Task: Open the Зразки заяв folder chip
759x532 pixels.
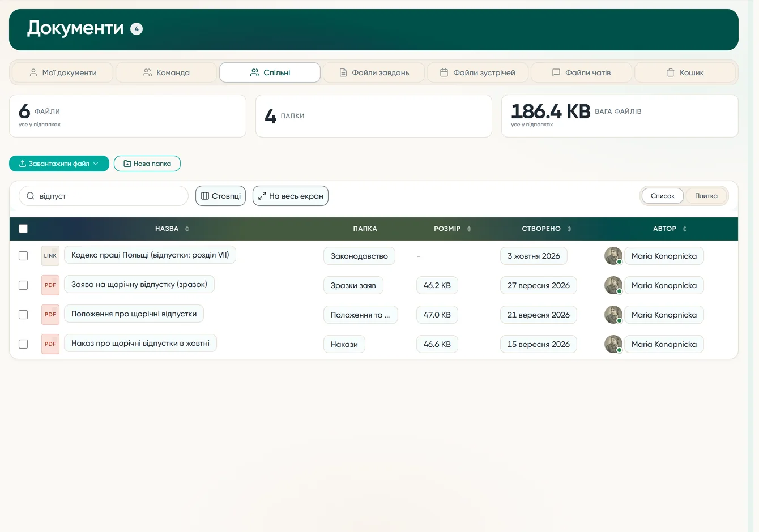Action: [x=353, y=285]
